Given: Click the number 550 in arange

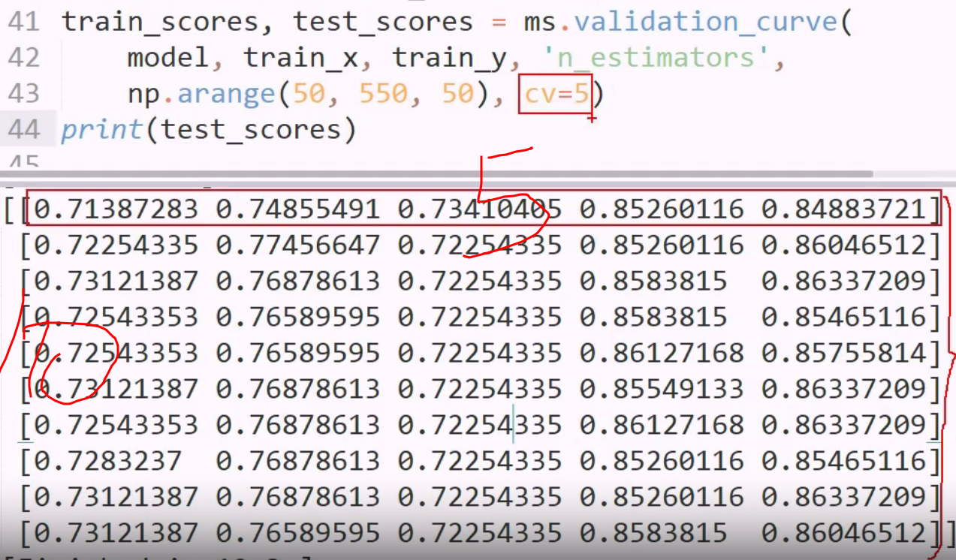Looking at the screenshot, I should pos(384,93).
